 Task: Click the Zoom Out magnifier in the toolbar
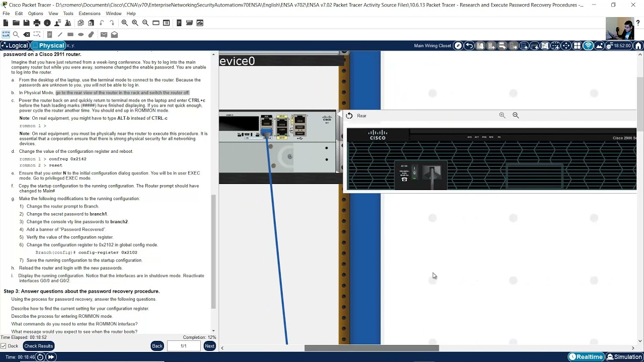point(145,23)
